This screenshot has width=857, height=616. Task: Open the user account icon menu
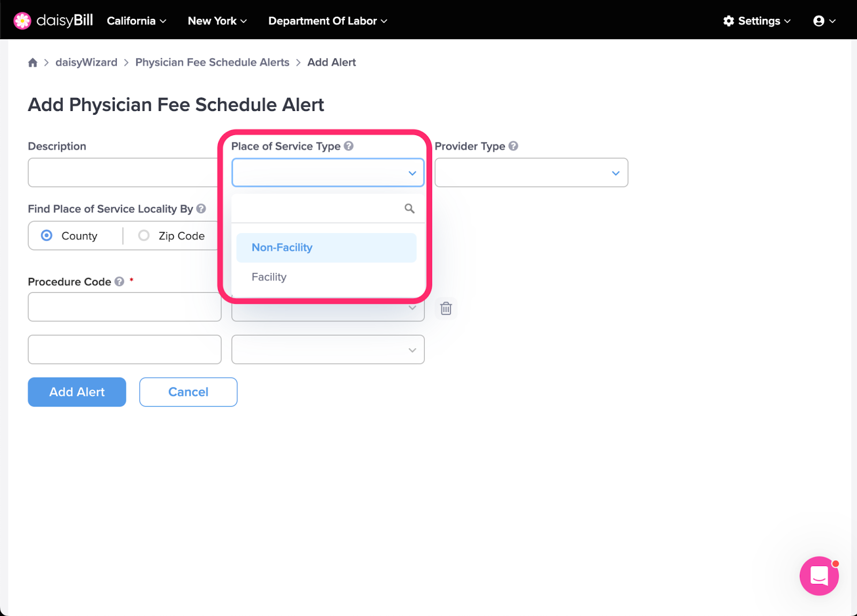824,21
